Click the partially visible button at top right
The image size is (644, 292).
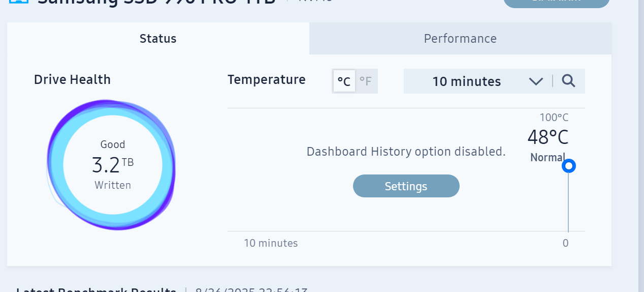[x=557, y=3]
